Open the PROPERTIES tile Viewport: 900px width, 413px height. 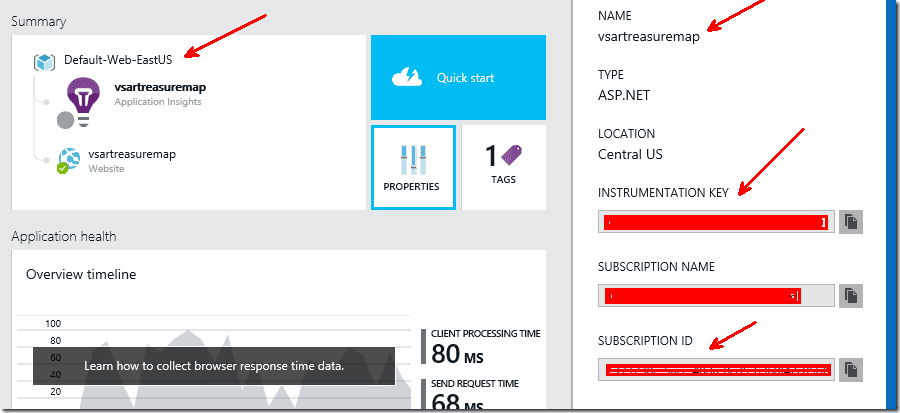pos(413,167)
